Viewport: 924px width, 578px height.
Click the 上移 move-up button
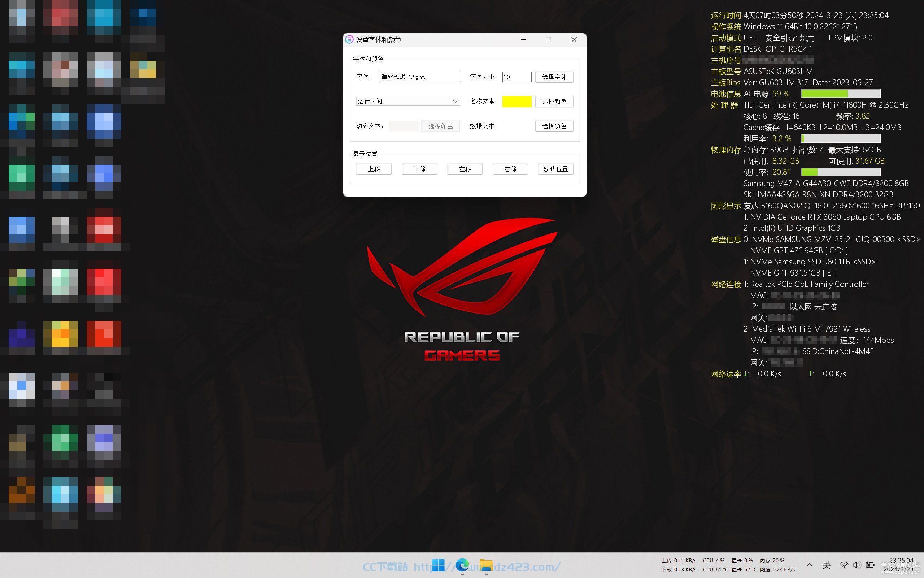374,169
